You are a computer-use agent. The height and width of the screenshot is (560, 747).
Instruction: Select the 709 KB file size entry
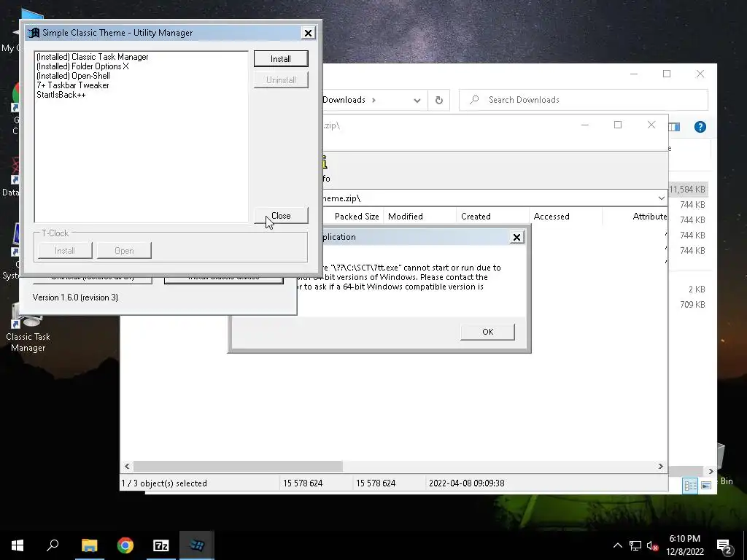(x=693, y=305)
